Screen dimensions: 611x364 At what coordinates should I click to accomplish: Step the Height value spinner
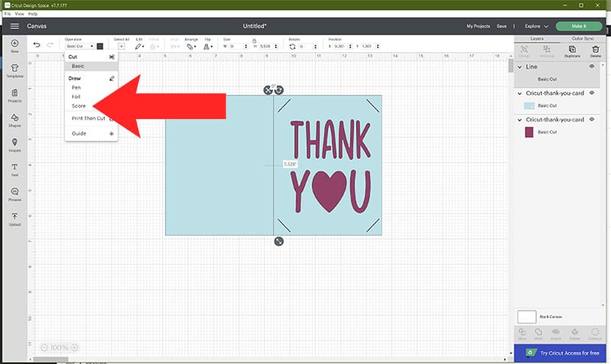coord(276,47)
